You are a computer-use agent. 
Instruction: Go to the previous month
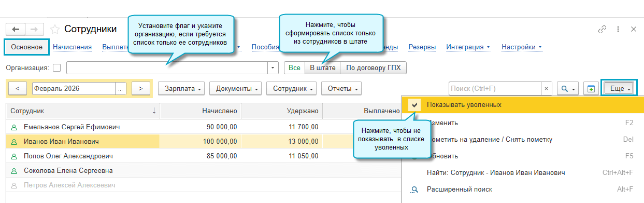coord(18,89)
